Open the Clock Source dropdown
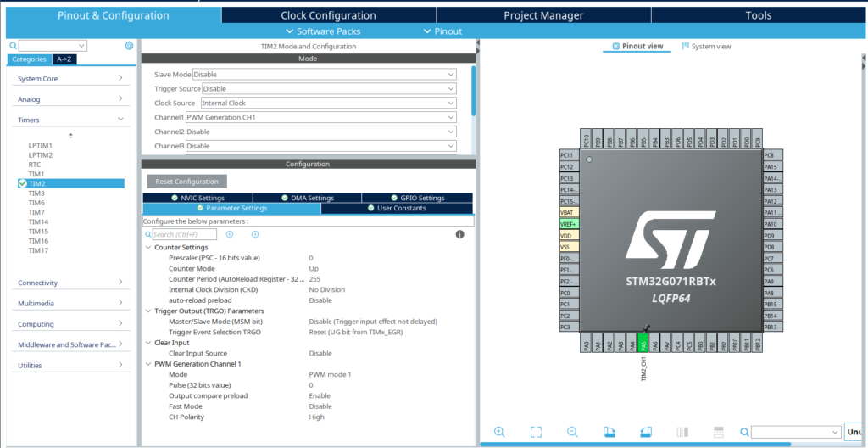 coord(328,103)
